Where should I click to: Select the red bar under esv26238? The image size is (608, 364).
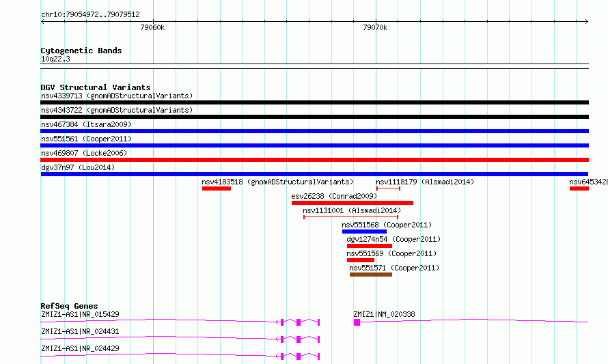(353, 203)
